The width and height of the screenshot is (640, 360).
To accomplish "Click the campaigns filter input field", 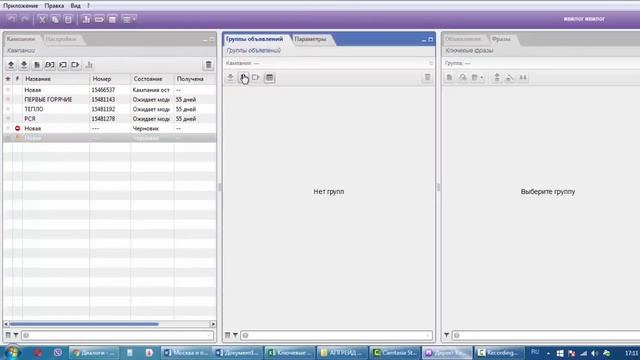I will pos(118,336).
